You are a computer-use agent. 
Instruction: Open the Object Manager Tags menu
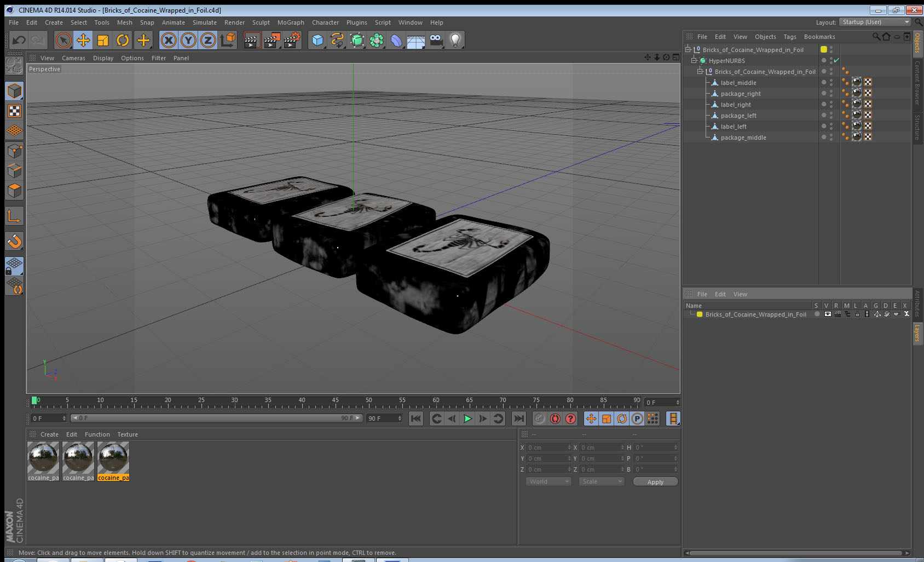pos(789,37)
